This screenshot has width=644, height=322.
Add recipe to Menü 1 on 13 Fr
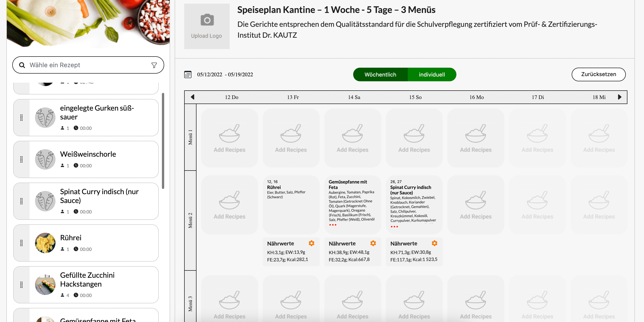pos(291,138)
